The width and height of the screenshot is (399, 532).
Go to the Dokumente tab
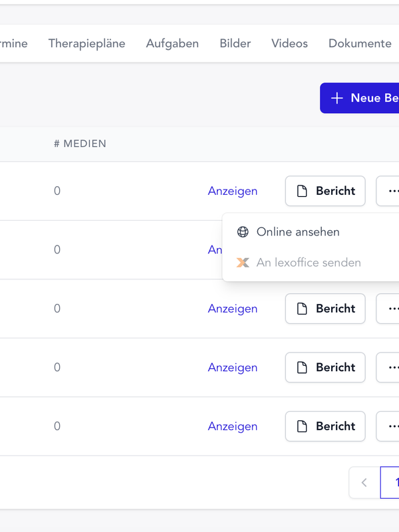(x=360, y=43)
